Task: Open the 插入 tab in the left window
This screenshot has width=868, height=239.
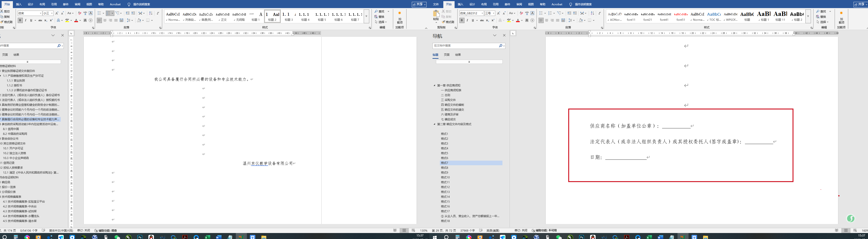Action: [x=19, y=4]
